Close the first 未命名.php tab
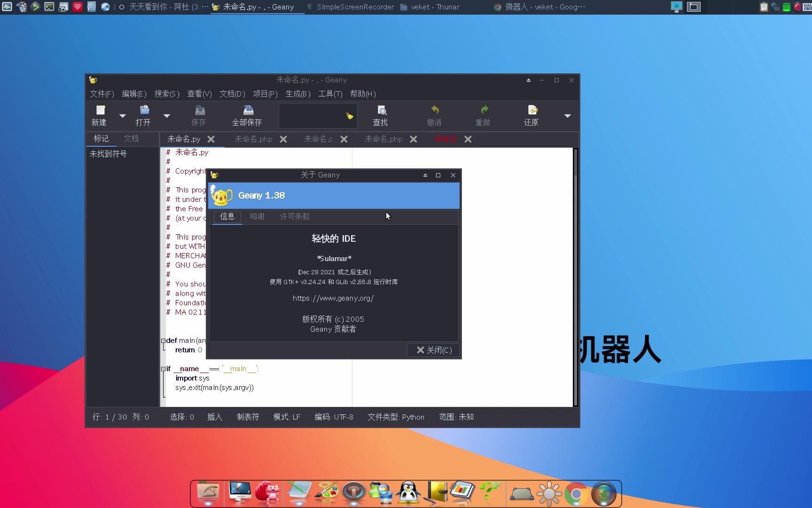812x508 pixels. coord(283,139)
